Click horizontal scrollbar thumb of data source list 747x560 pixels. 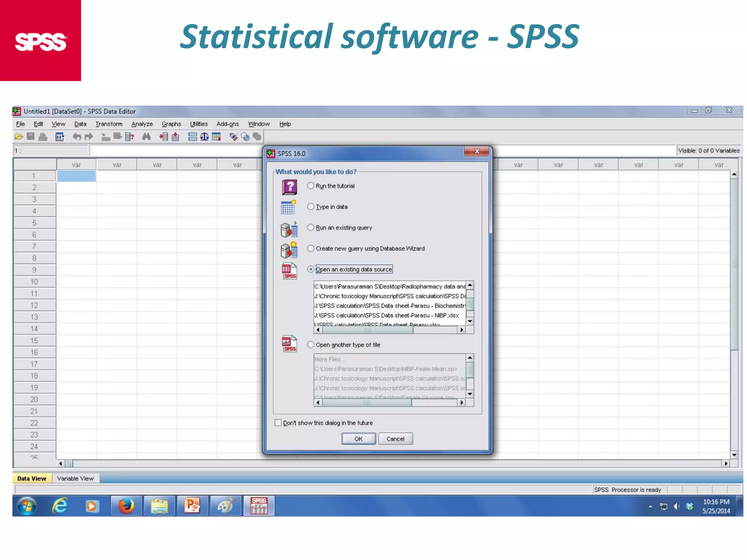[x=368, y=330]
